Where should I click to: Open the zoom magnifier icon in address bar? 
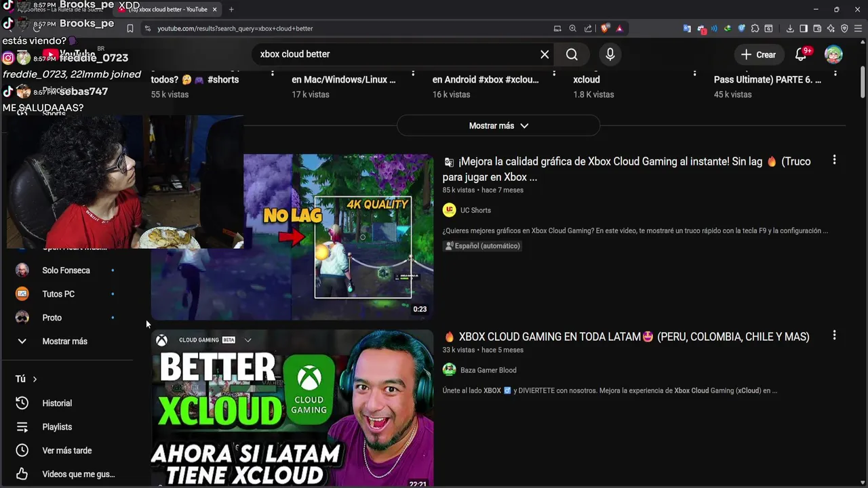point(572,28)
